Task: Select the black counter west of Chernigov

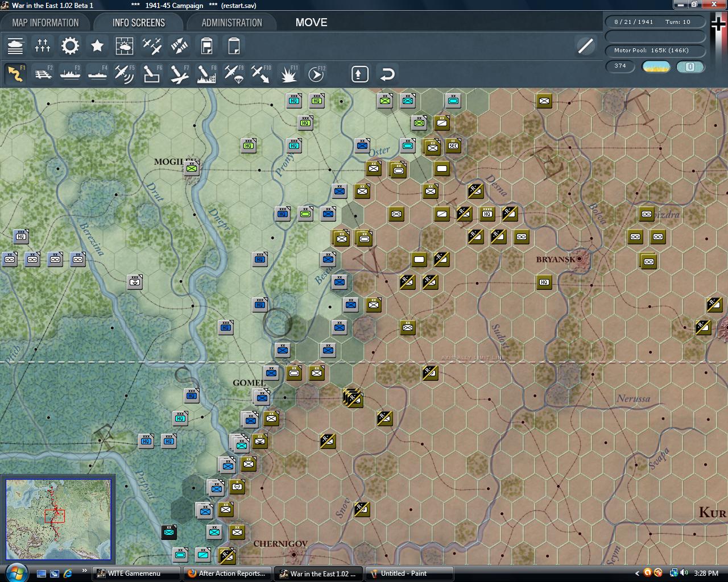Action: click(169, 532)
